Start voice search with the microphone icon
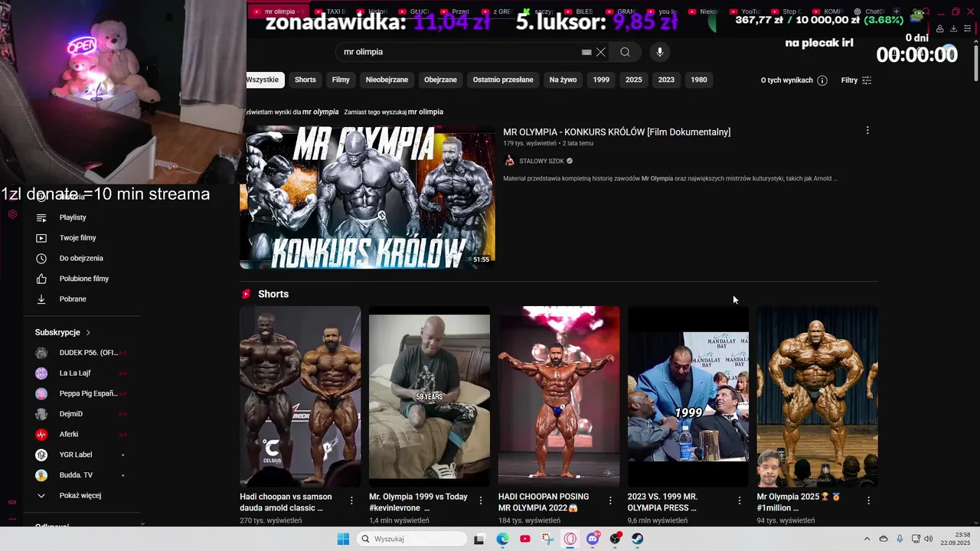Viewport: 980px width, 551px height. tap(660, 52)
